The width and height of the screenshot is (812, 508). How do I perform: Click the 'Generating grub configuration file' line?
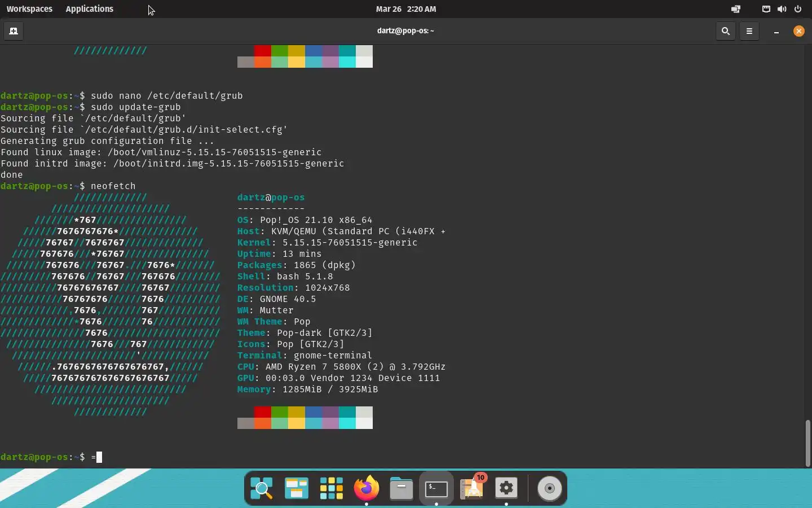108,141
